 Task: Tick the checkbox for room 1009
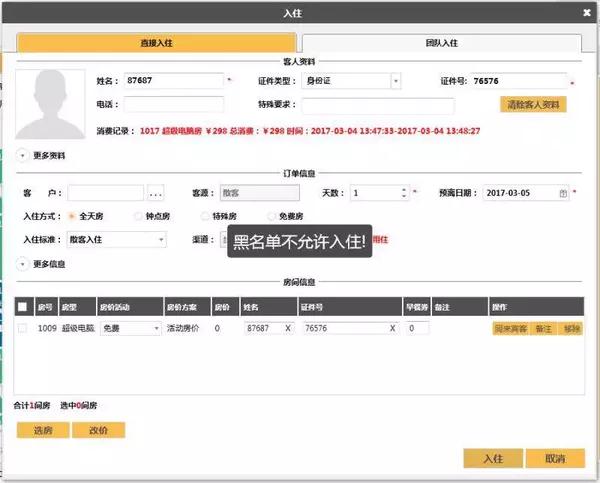click(22, 328)
